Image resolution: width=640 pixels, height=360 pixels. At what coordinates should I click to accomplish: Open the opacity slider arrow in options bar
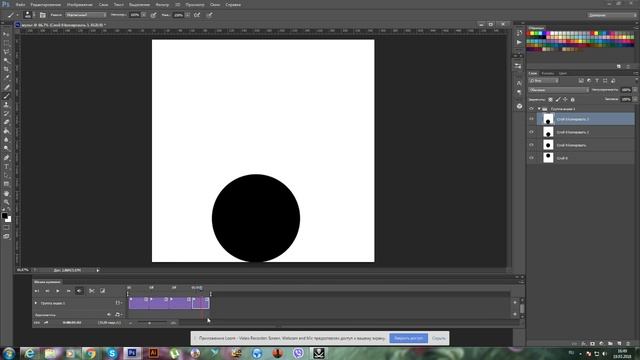pos(144,15)
